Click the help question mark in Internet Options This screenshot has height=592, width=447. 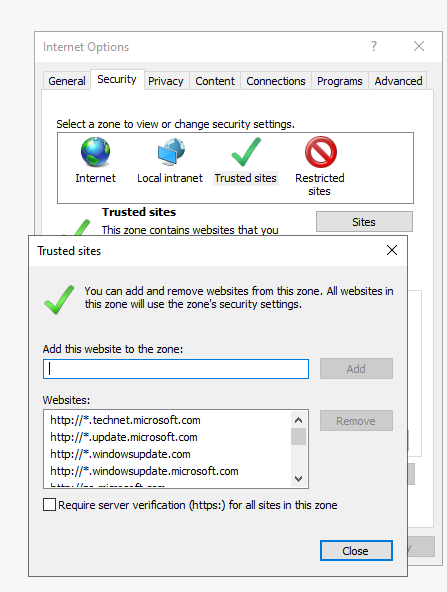pyautogui.click(x=374, y=46)
